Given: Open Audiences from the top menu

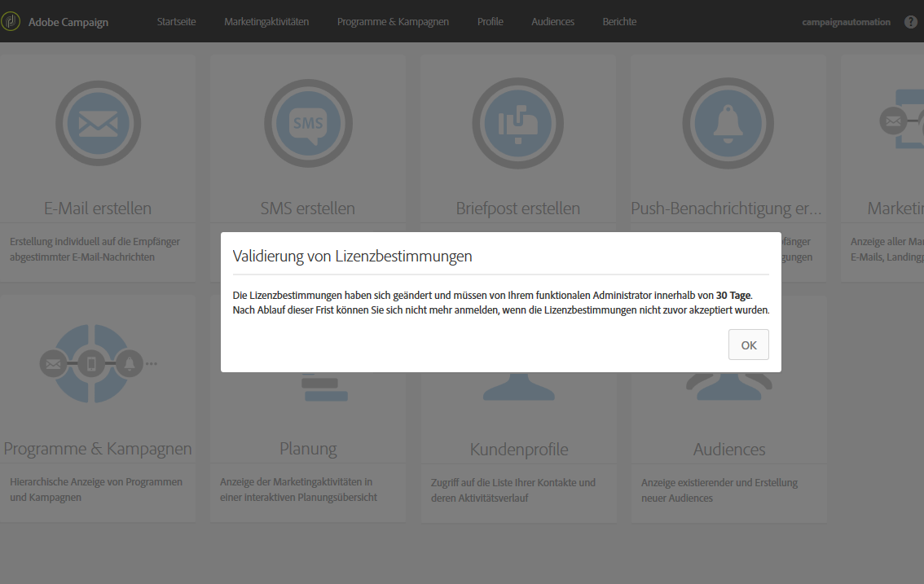Looking at the screenshot, I should coord(552,22).
